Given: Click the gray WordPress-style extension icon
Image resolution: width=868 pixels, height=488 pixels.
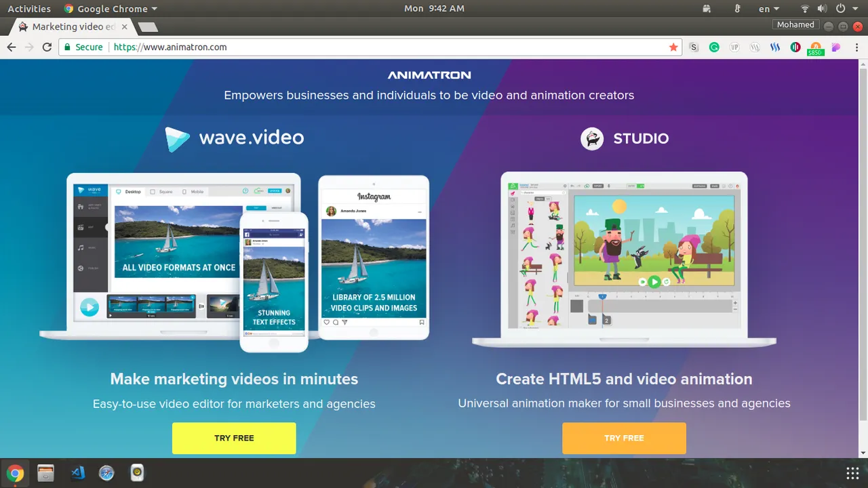Looking at the screenshot, I should (x=755, y=47).
